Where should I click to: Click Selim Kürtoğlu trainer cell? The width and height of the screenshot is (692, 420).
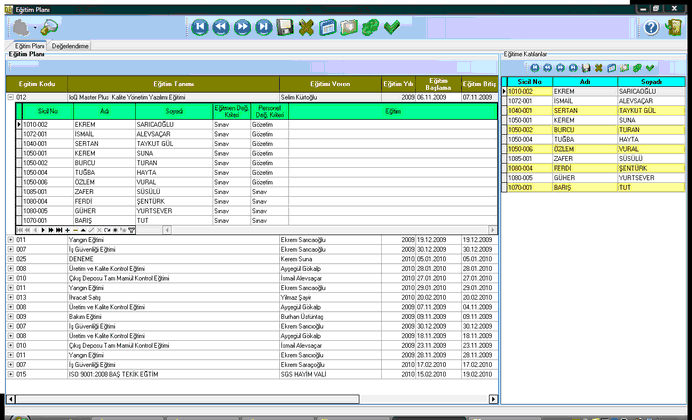pos(331,97)
